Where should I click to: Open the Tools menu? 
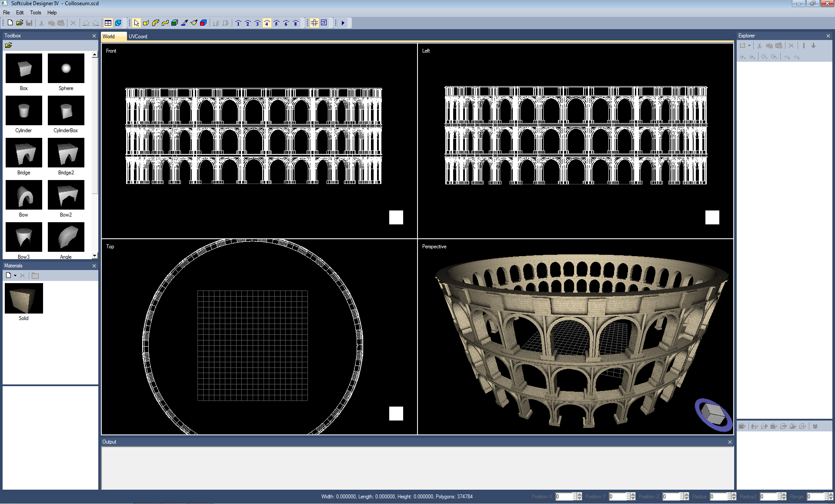point(35,13)
